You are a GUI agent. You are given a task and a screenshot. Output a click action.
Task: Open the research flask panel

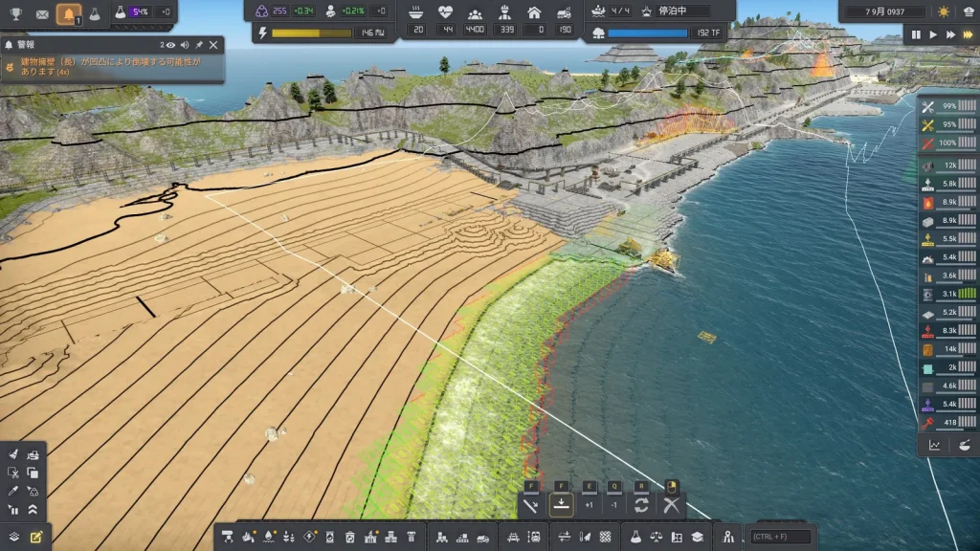pyautogui.click(x=95, y=13)
